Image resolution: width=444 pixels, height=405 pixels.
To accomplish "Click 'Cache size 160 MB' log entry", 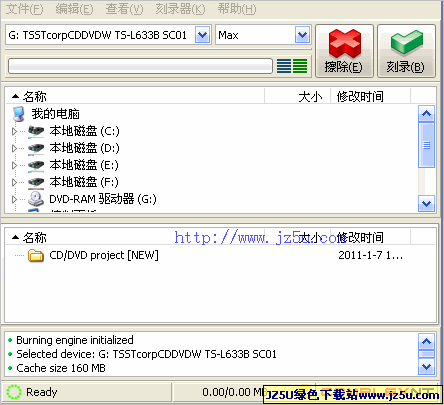I will 61,368.
